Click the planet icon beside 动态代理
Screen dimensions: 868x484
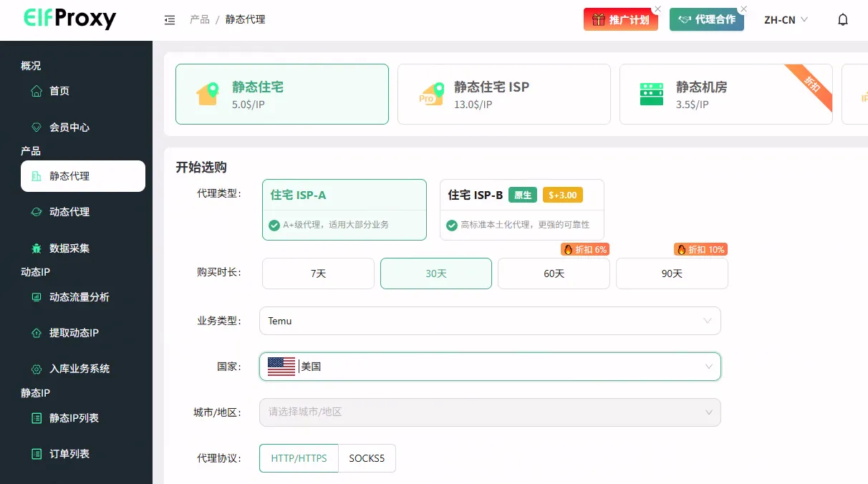(x=37, y=212)
